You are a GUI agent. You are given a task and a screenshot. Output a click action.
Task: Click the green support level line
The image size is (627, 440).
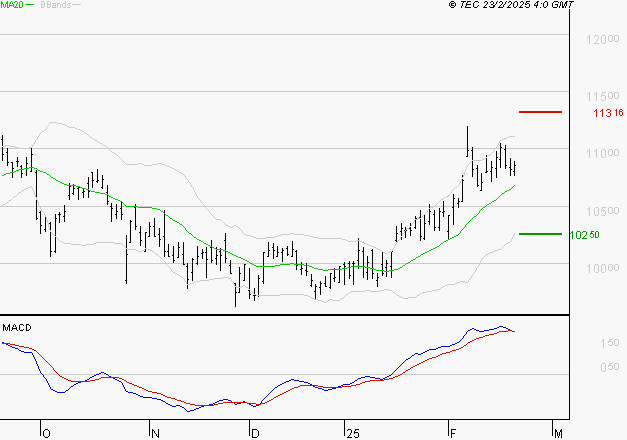(x=540, y=234)
